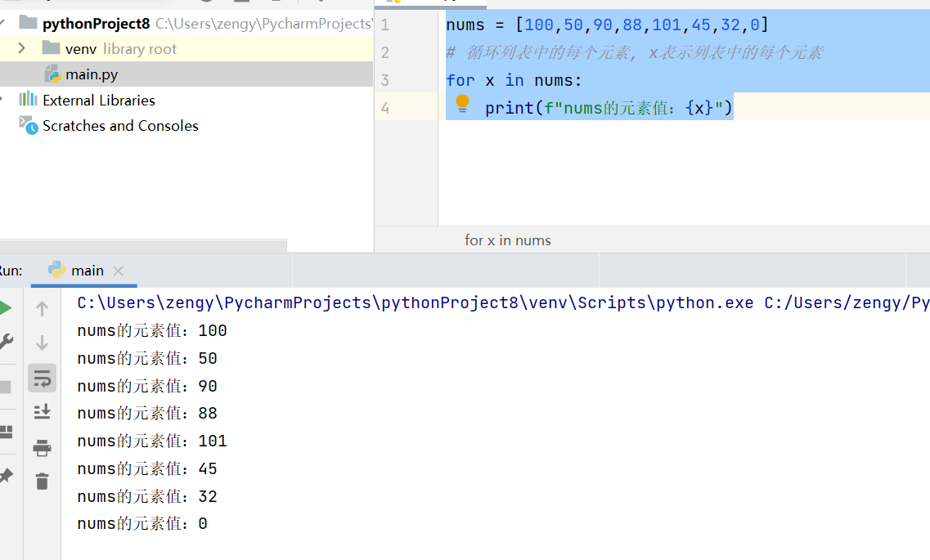This screenshot has height=560, width=930.
Task: Click output line 'nums的元素值: 88'
Action: coord(147,413)
